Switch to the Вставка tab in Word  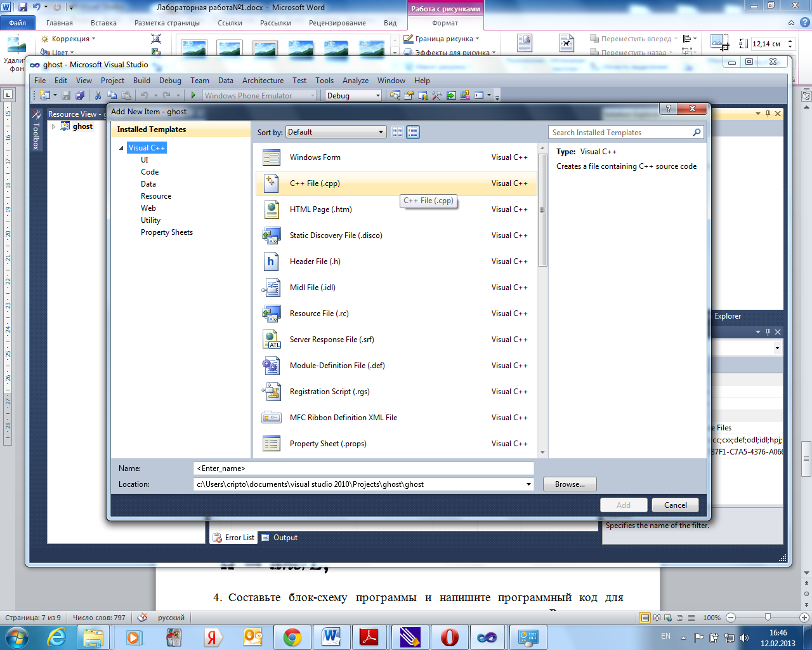[103, 23]
